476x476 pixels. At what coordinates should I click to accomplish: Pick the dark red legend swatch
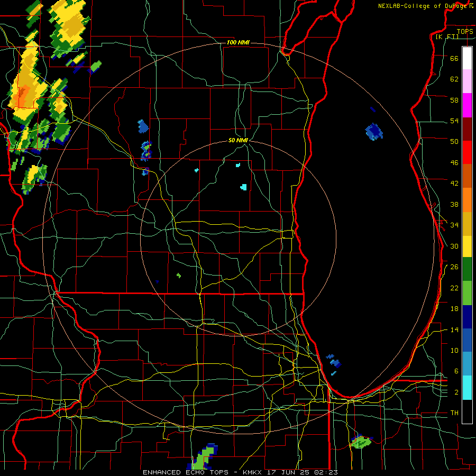pyautogui.click(x=467, y=129)
